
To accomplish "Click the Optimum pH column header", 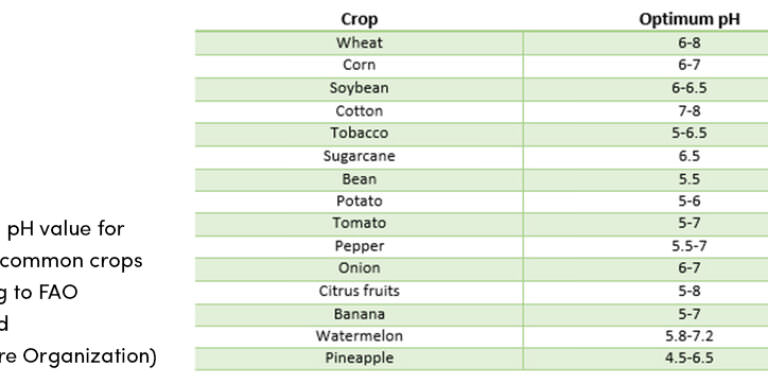I will coord(689,19).
